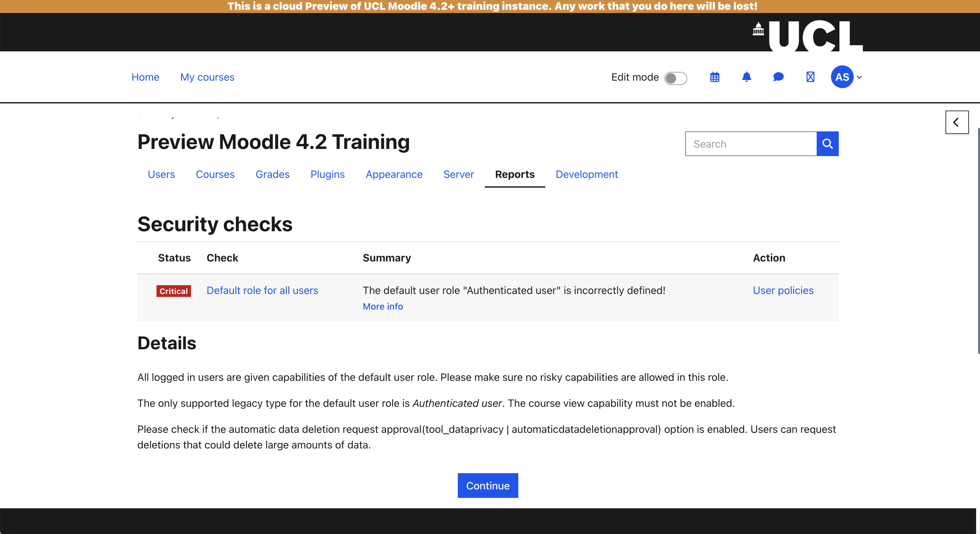Open the notifications bell

coord(746,77)
